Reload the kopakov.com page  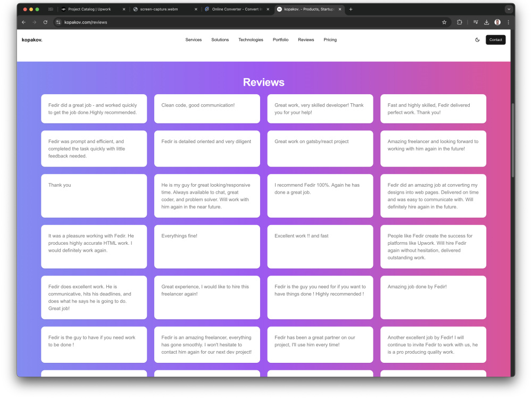45,22
